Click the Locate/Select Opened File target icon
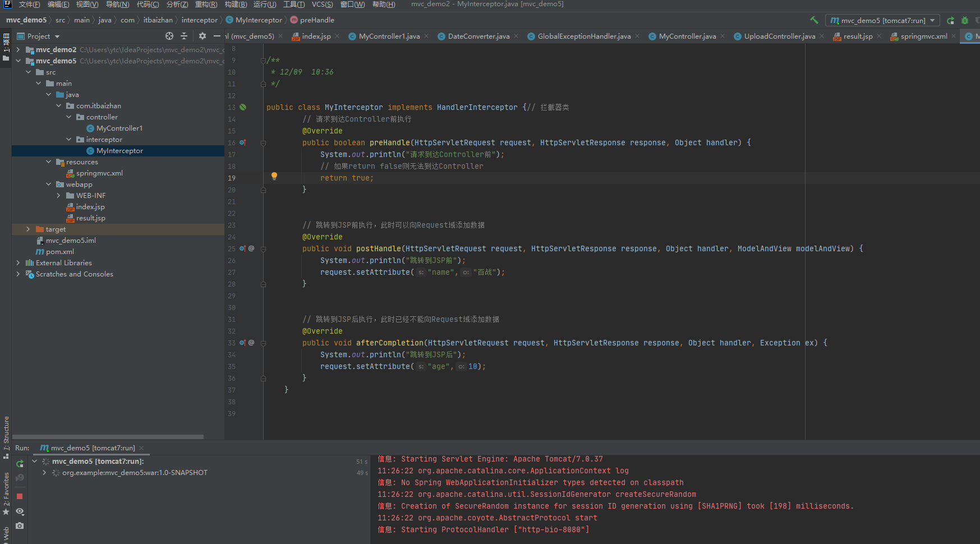 click(169, 36)
